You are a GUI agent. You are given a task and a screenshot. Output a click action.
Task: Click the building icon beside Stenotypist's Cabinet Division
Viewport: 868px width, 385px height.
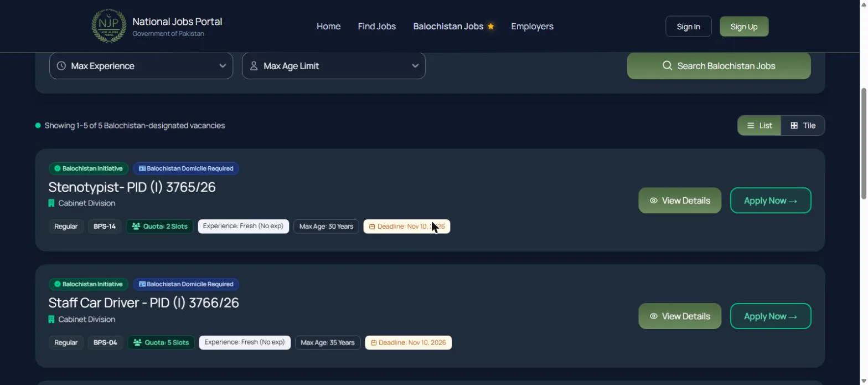pyautogui.click(x=51, y=203)
